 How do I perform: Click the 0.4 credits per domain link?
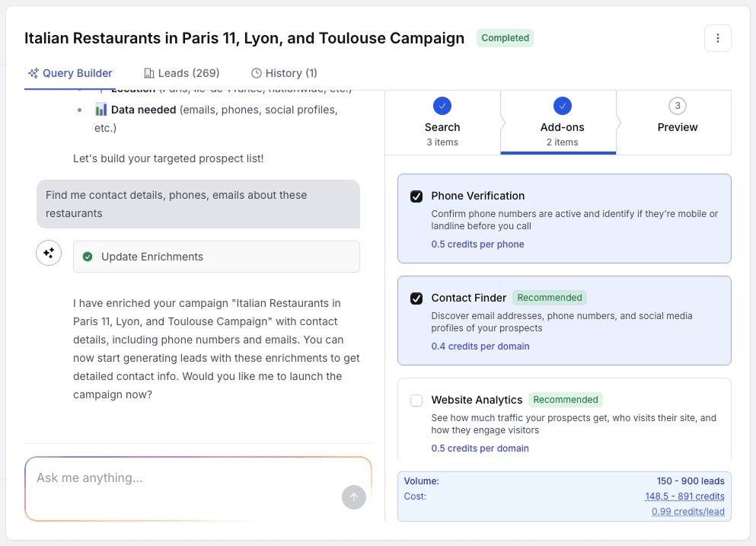pyautogui.click(x=480, y=346)
